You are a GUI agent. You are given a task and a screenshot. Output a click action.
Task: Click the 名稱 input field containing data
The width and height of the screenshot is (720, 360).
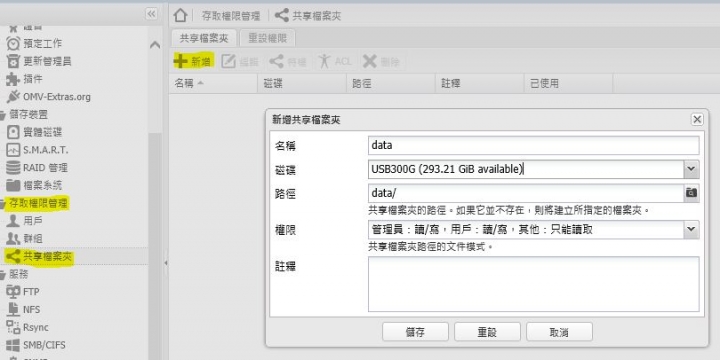(x=534, y=146)
